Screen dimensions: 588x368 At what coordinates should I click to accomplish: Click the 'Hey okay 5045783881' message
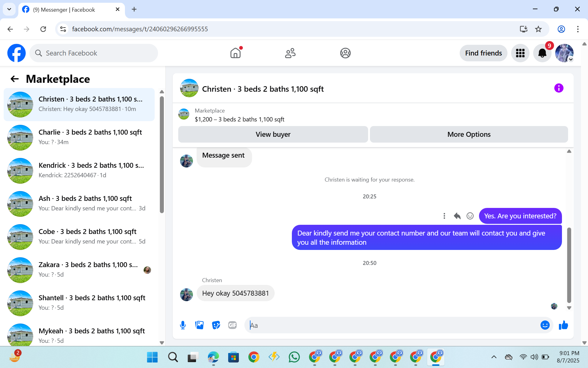pos(236,293)
